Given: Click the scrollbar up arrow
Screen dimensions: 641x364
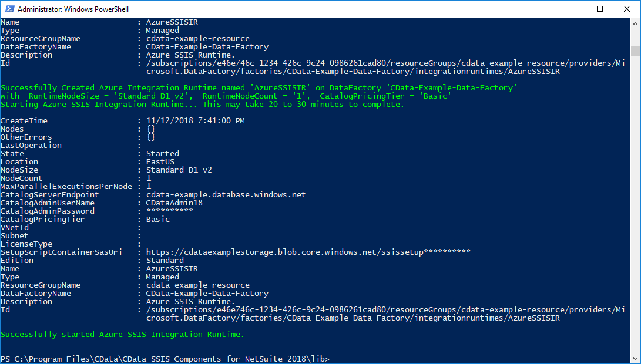Looking at the screenshot, I should 635,23.
